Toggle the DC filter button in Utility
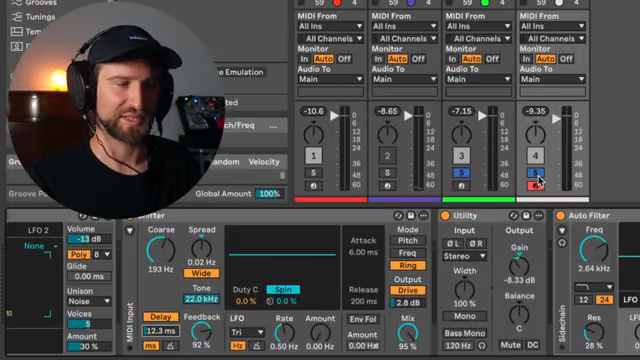640x360 pixels. pos(532,345)
